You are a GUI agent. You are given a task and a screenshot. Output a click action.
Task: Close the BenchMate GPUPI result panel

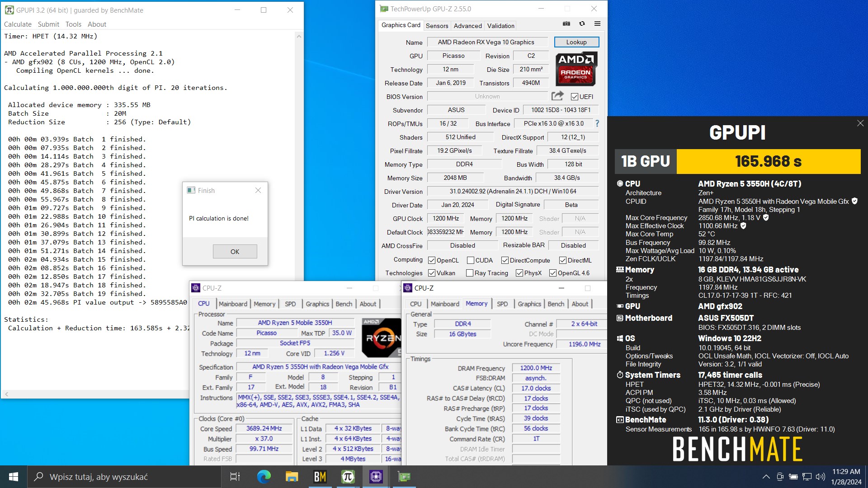click(860, 123)
